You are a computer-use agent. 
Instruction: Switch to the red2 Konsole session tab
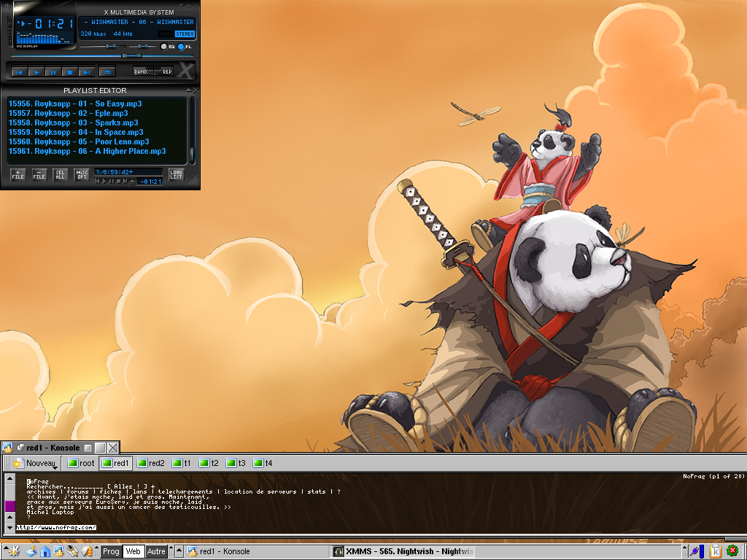click(150, 463)
